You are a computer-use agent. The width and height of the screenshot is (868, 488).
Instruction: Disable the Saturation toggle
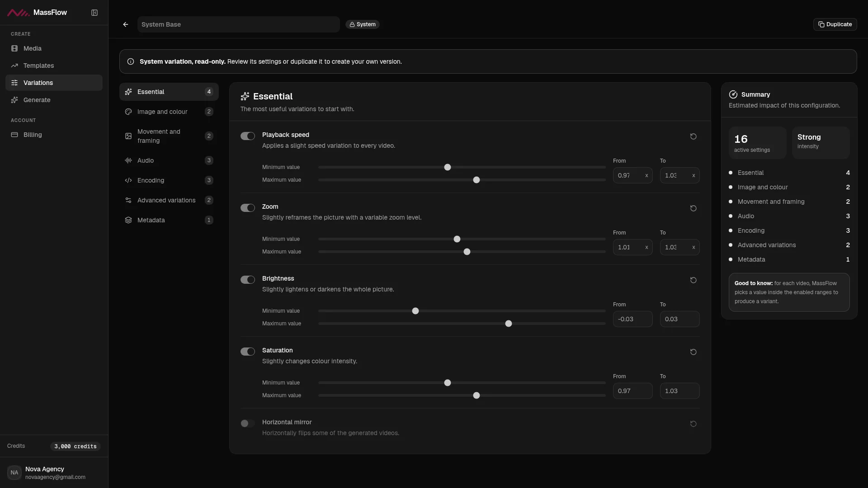pos(248,352)
